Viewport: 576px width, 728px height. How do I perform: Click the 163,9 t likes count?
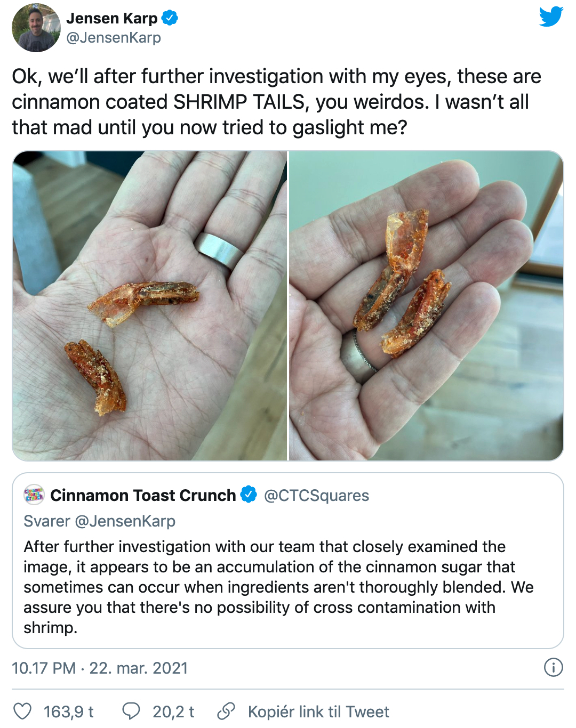tap(69, 712)
